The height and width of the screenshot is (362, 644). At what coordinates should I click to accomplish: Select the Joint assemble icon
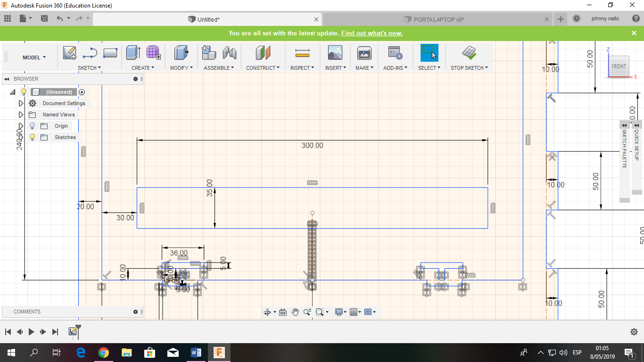click(x=230, y=52)
